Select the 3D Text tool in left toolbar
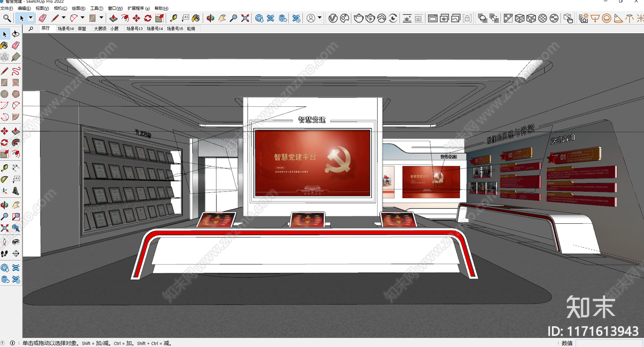Viewport: 644px width, 347px height. 16,191
